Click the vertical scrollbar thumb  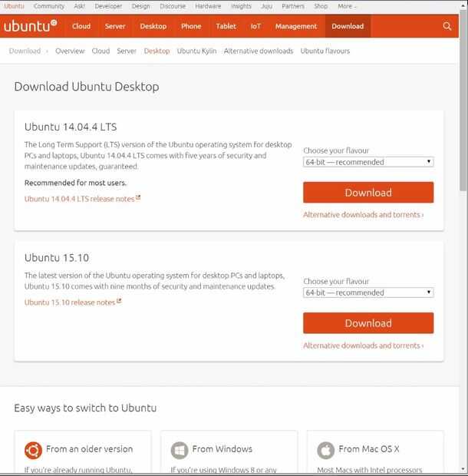[x=463, y=100]
